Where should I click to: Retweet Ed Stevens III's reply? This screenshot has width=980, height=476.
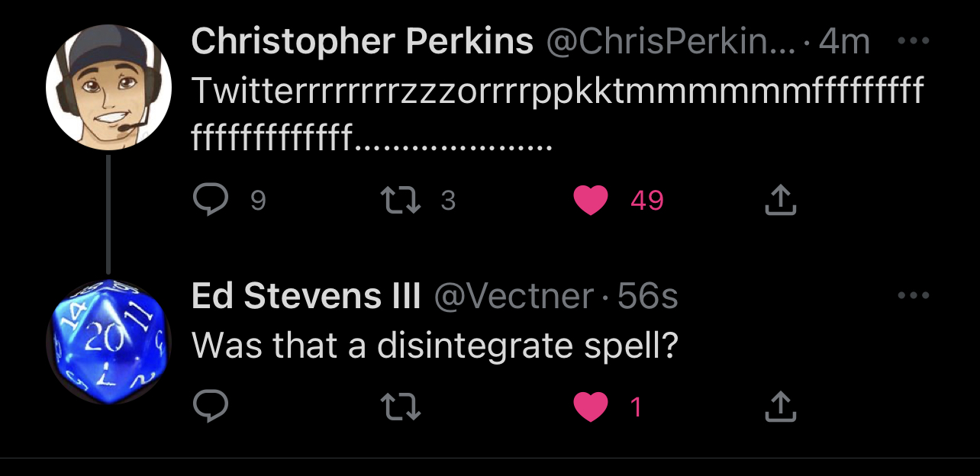[x=400, y=407]
